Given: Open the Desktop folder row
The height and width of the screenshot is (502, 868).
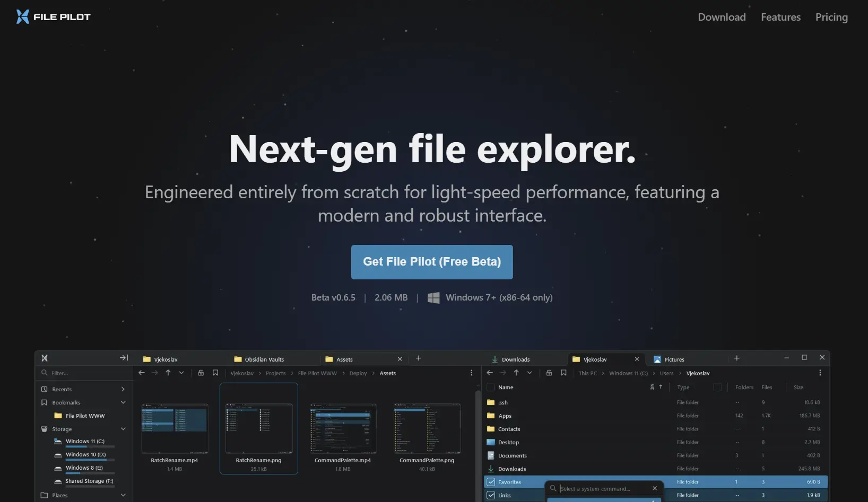Looking at the screenshot, I should click(x=656, y=442).
